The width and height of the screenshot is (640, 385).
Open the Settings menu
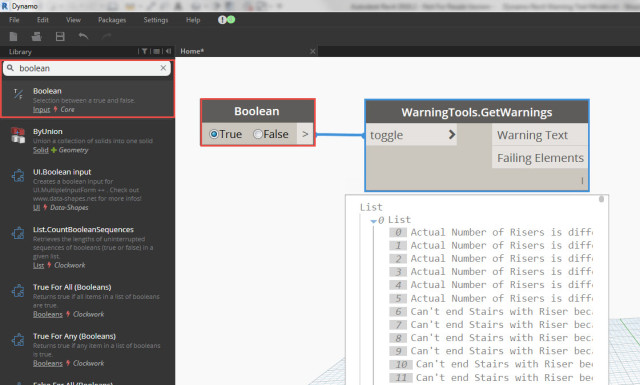click(x=156, y=20)
